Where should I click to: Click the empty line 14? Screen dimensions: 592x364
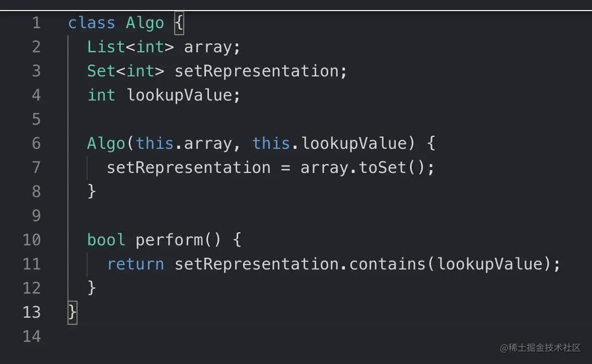(x=201, y=336)
